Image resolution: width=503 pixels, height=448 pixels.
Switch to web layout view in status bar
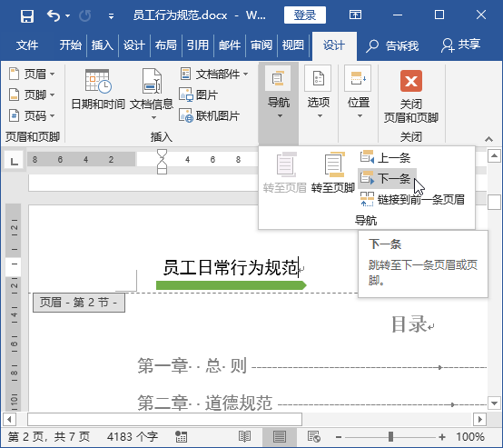(x=314, y=437)
